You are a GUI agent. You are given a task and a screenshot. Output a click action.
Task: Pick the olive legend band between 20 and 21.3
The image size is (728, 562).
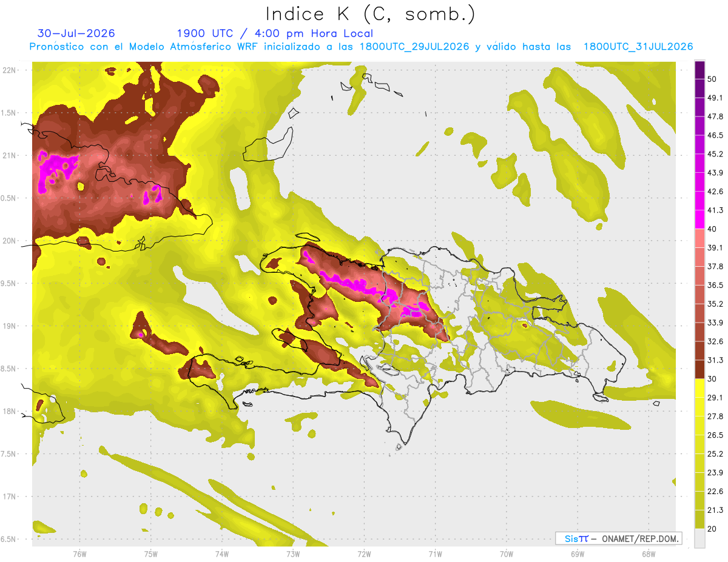(x=699, y=520)
